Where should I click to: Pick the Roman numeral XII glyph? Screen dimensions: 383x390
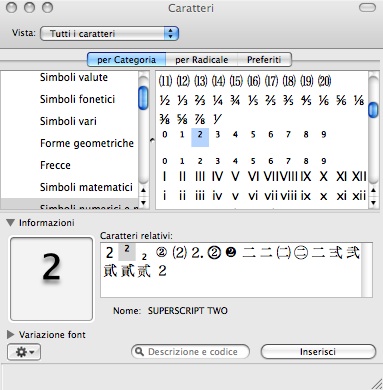coord(359,176)
